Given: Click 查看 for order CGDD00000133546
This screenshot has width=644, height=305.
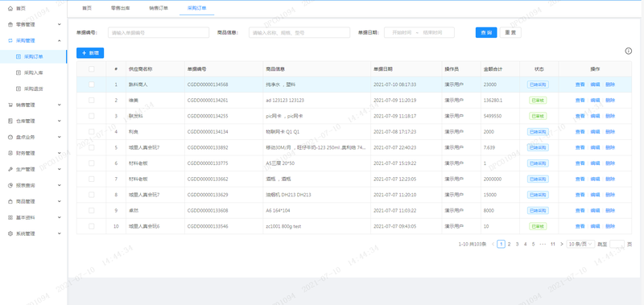Looking at the screenshot, I should coord(580,226).
